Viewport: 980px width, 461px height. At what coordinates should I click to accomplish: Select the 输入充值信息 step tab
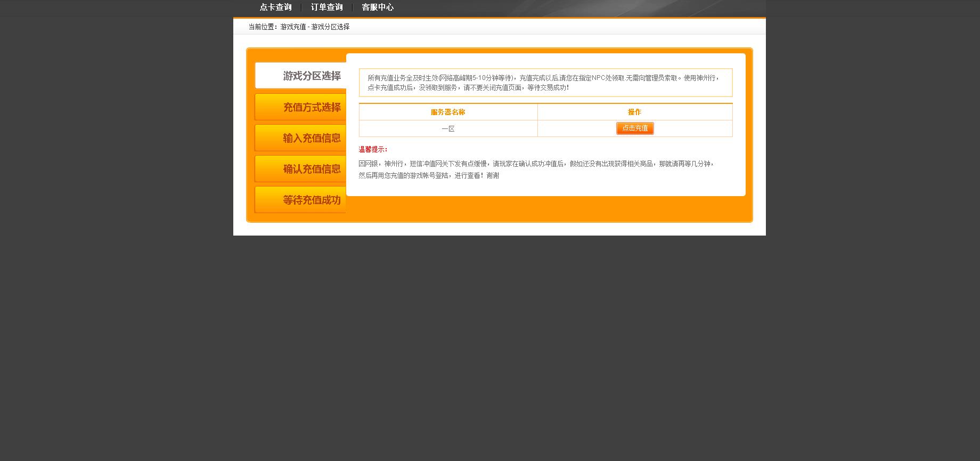(301, 138)
